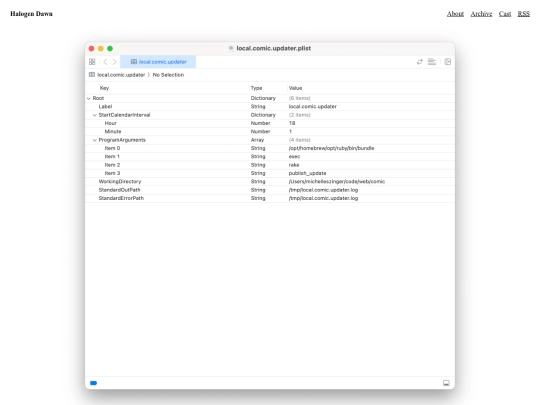Click No Selection in the breadcrumb
The image size is (540, 405).
(x=168, y=75)
